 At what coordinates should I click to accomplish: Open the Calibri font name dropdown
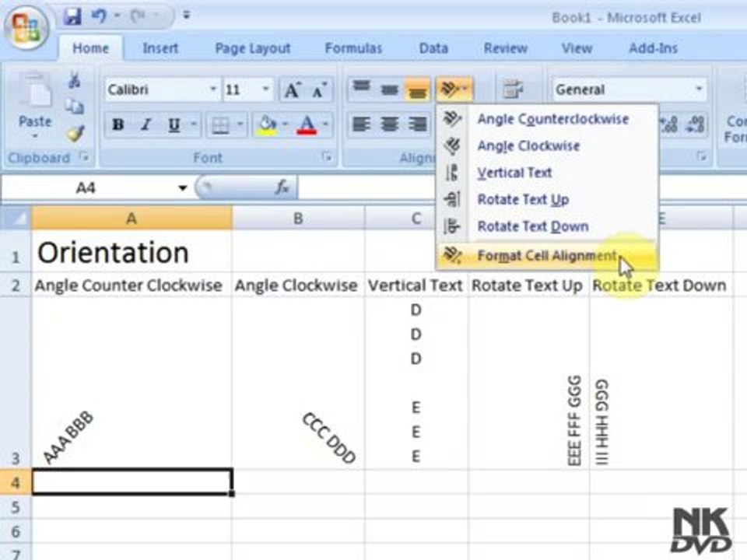pyautogui.click(x=213, y=89)
